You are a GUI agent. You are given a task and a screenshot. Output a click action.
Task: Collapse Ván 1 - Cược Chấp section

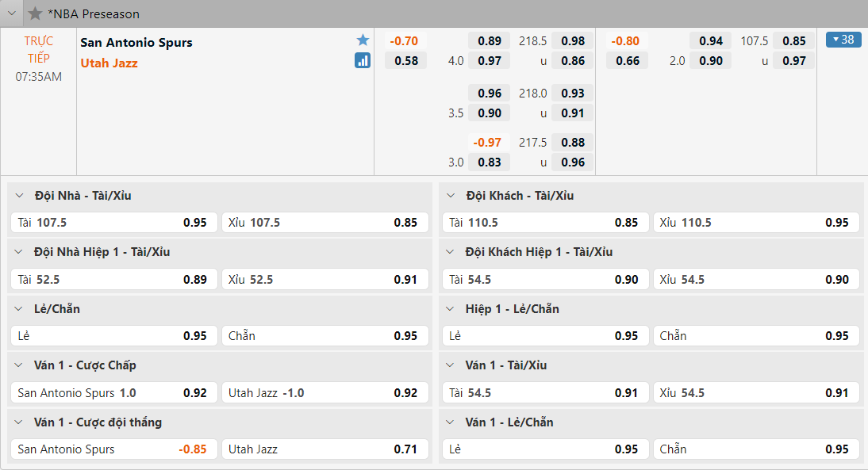tap(20, 365)
